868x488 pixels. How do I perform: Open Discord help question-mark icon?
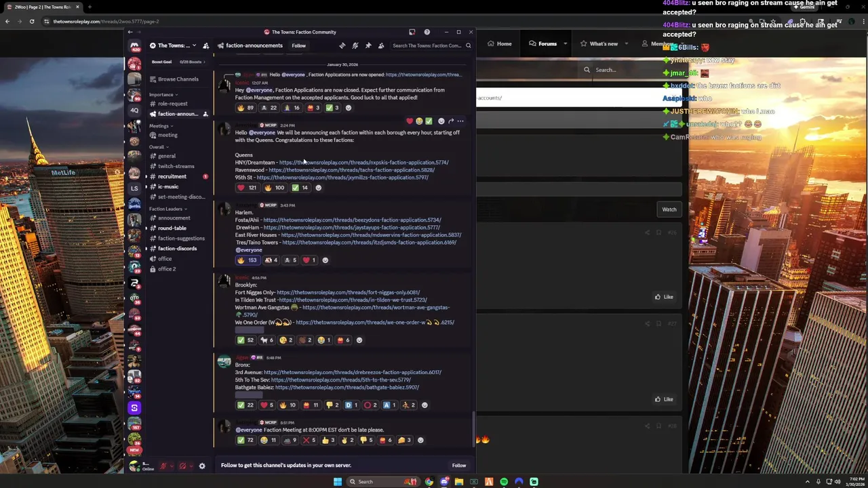[x=427, y=32]
